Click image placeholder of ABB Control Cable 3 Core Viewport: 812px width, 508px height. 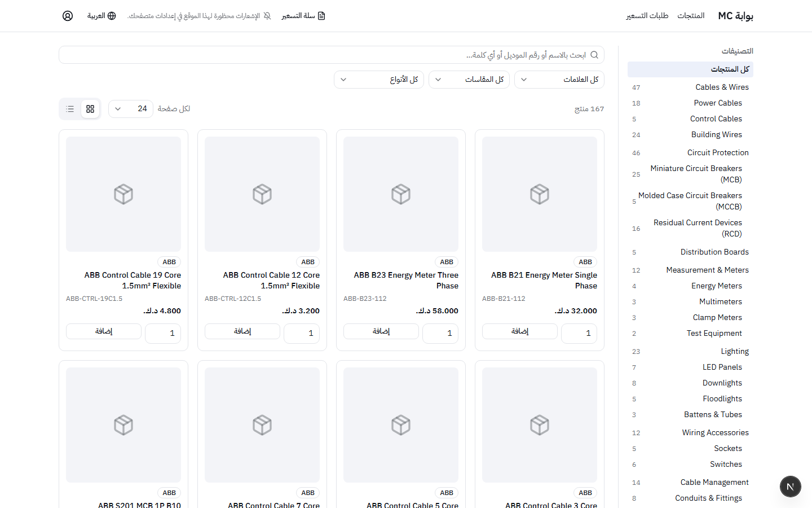(540, 425)
